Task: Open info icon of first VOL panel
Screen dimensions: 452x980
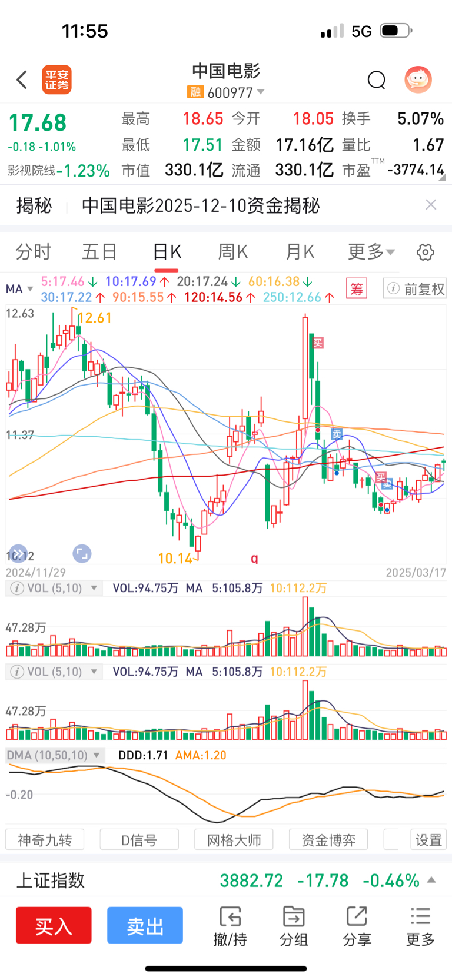Action: tap(18, 588)
